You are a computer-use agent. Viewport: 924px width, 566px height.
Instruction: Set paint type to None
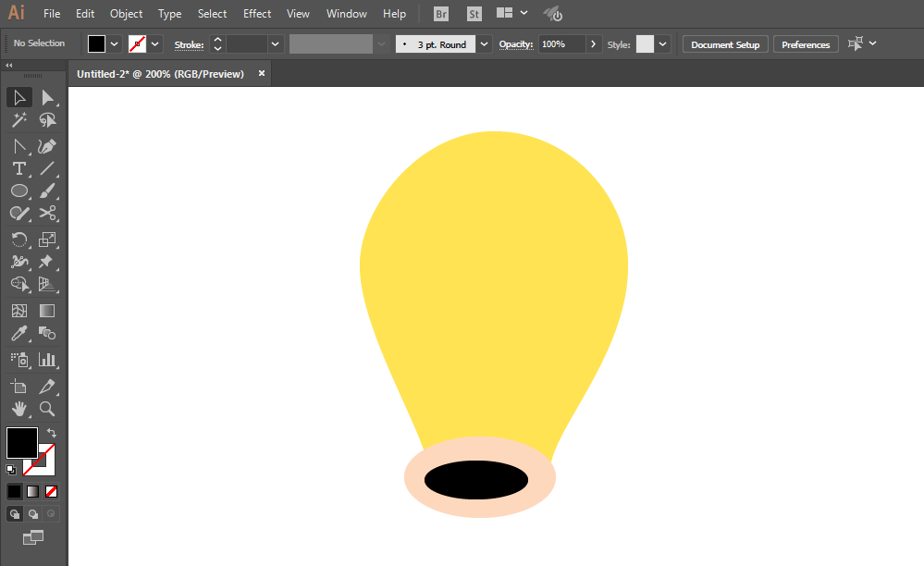point(51,491)
